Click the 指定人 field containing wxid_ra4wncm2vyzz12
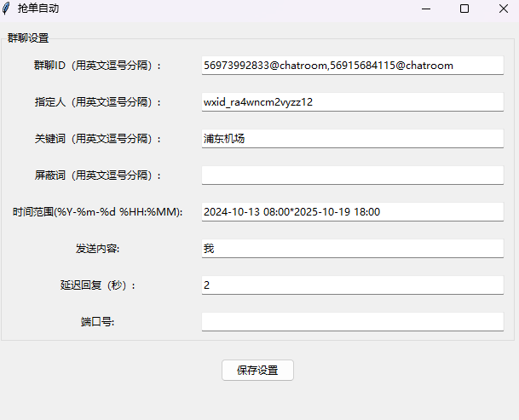Screen dimensions: 519x420 [x=352, y=102]
